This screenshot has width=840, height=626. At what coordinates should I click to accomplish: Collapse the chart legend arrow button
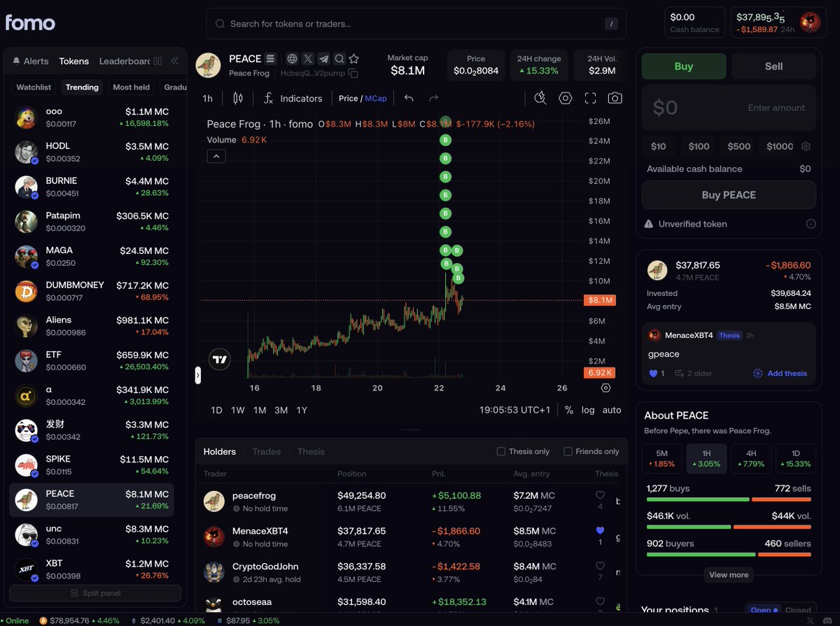point(216,156)
